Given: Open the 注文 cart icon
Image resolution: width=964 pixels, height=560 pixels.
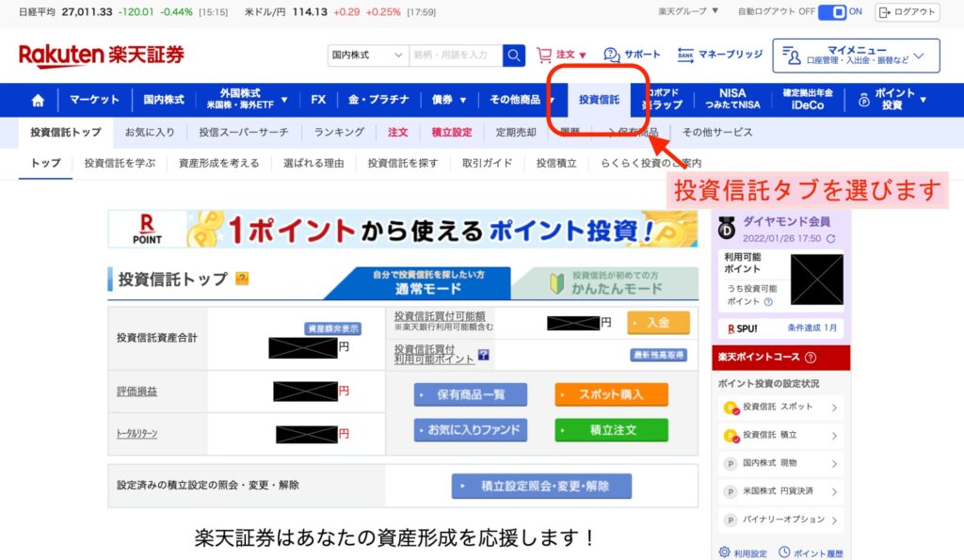Looking at the screenshot, I should pos(544,56).
